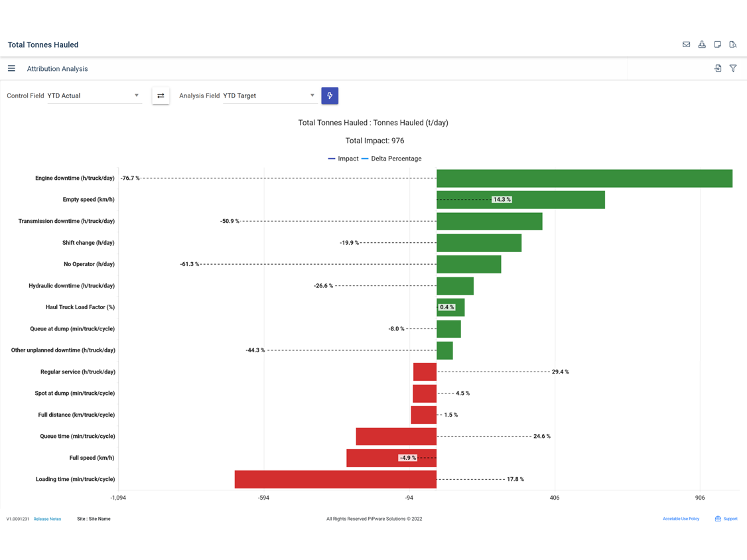Viewport: 747px width, 560px height.
Task: Open the email/send report icon
Action: pos(686,44)
